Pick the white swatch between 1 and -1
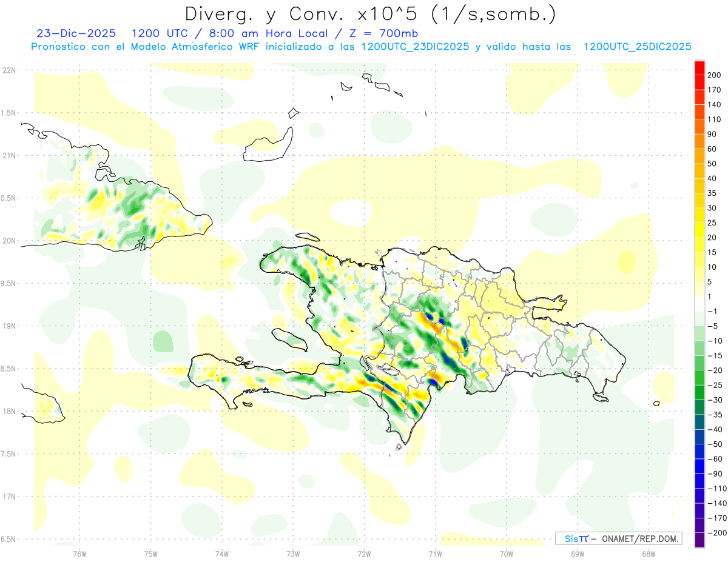This screenshot has height=562, width=728. pyautogui.click(x=699, y=304)
